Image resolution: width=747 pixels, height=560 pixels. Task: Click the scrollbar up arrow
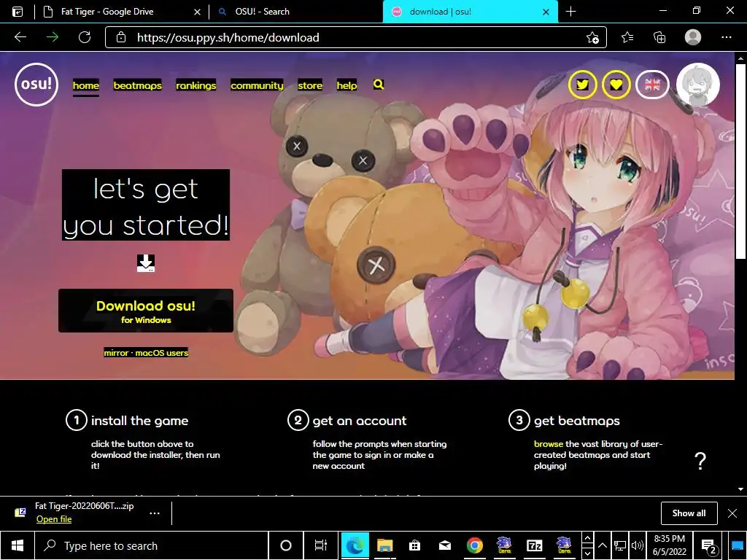click(x=740, y=58)
